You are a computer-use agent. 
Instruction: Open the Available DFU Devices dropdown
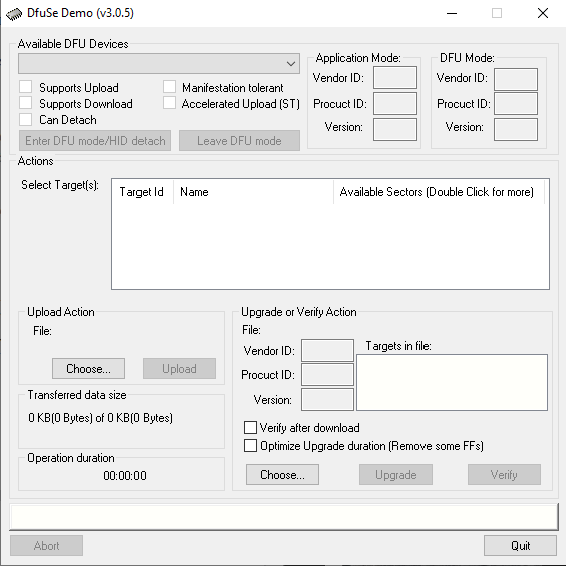tap(159, 64)
